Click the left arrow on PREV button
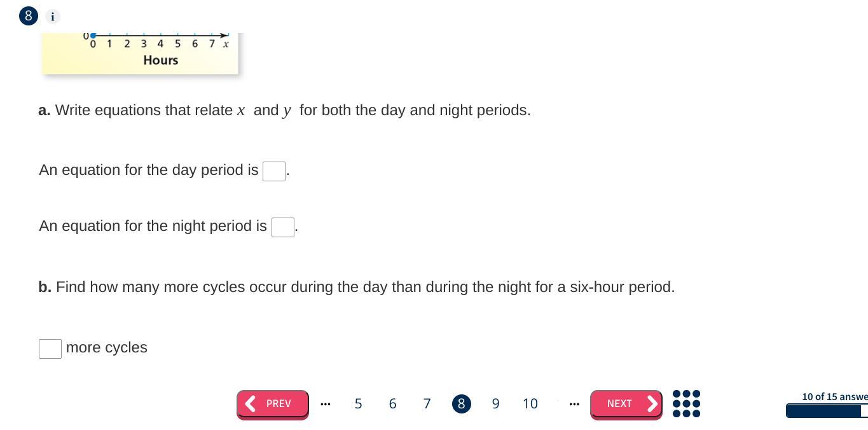The width and height of the screenshot is (868, 430). [x=251, y=404]
